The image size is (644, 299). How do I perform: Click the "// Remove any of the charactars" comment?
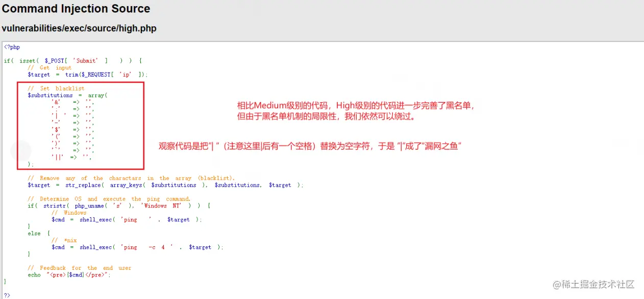[132, 178]
